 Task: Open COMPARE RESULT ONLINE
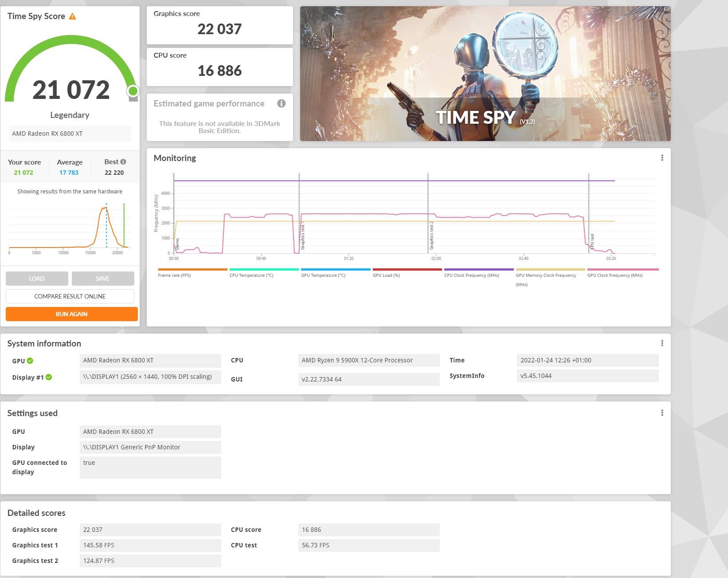tap(70, 296)
